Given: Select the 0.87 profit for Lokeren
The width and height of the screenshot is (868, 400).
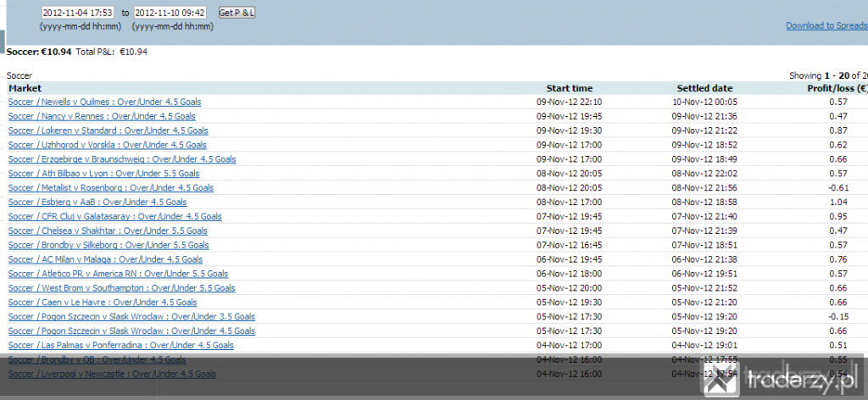Looking at the screenshot, I should (x=838, y=131).
